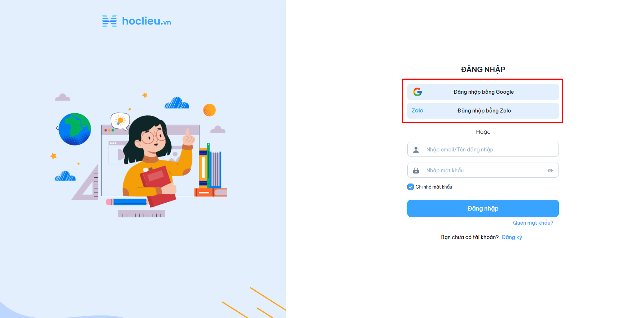Click the stacked books illustration
The height and width of the screenshot is (318, 644).
click(x=211, y=170)
